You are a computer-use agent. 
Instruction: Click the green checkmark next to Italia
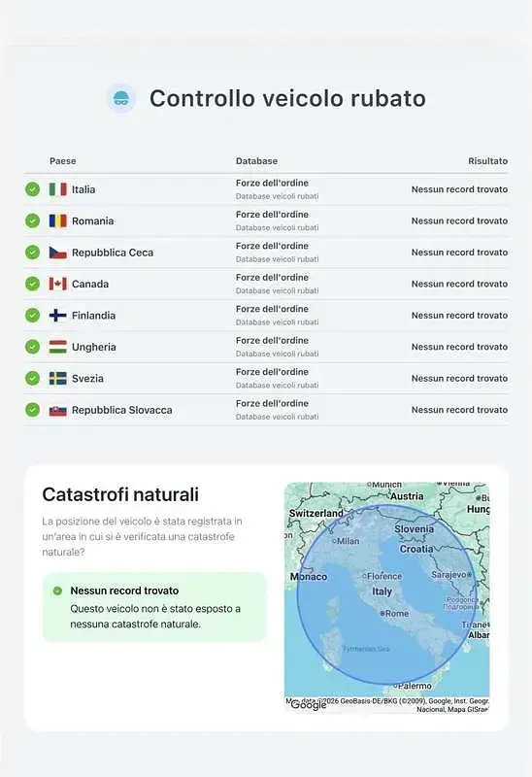point(33,189)
